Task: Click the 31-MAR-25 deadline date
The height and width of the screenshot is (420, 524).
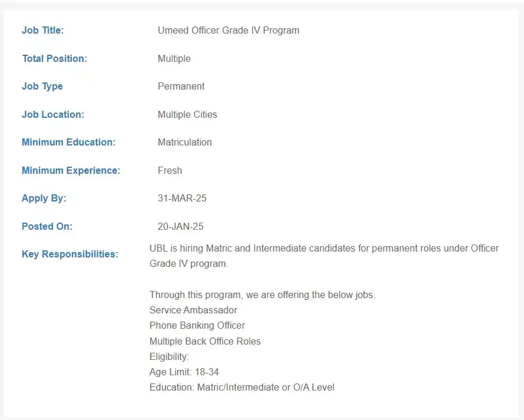Action: 182,199
